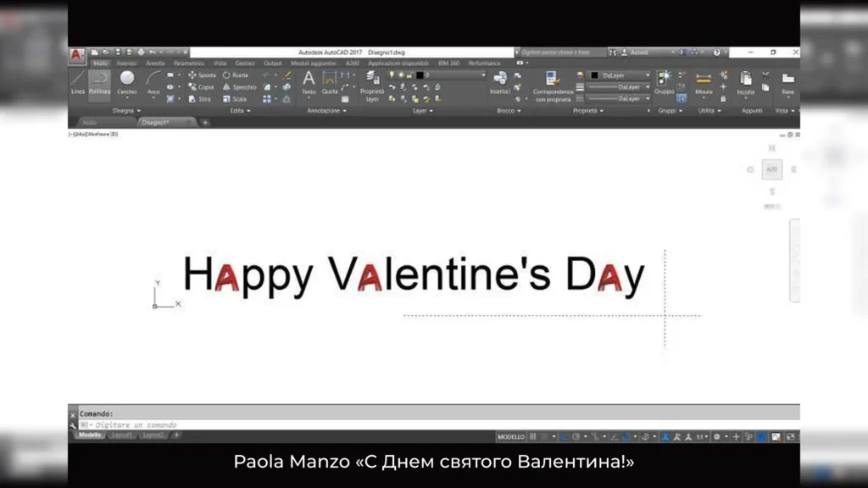Click the command line input field
Viewport: 868px width, 488px height.
click(424, 424)
